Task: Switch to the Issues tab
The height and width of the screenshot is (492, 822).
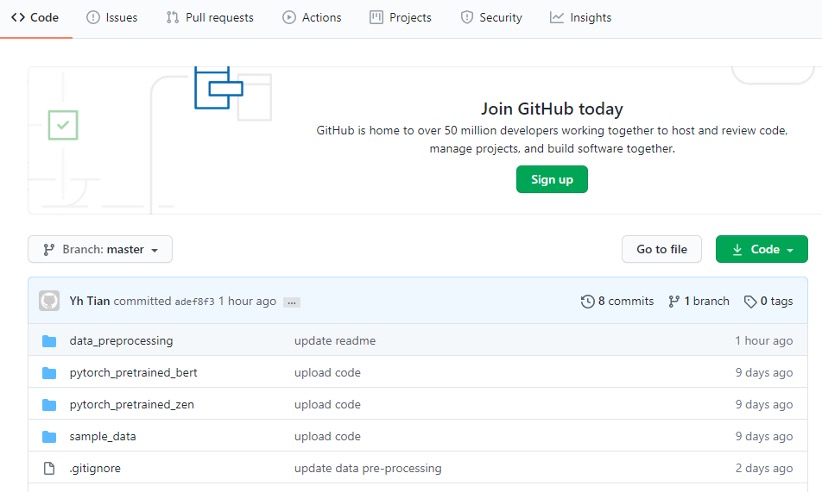Action: coord(112,18)
